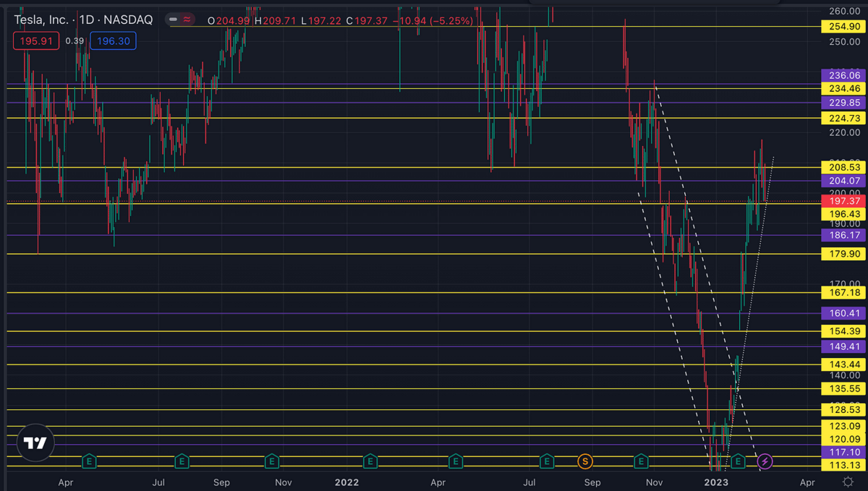Click the earnings E marker just after 2023

pos(739,461)
